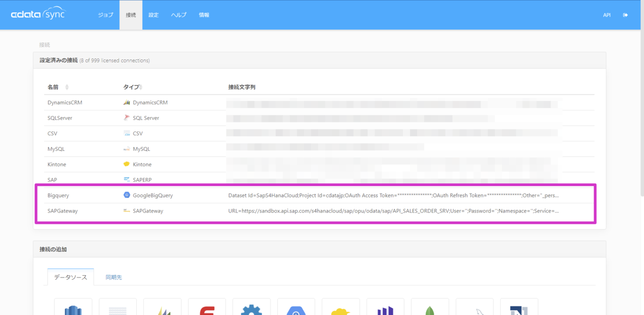The image size is (644, 315).
Task: Open the CSV connection name
Action: click(53, 133)
